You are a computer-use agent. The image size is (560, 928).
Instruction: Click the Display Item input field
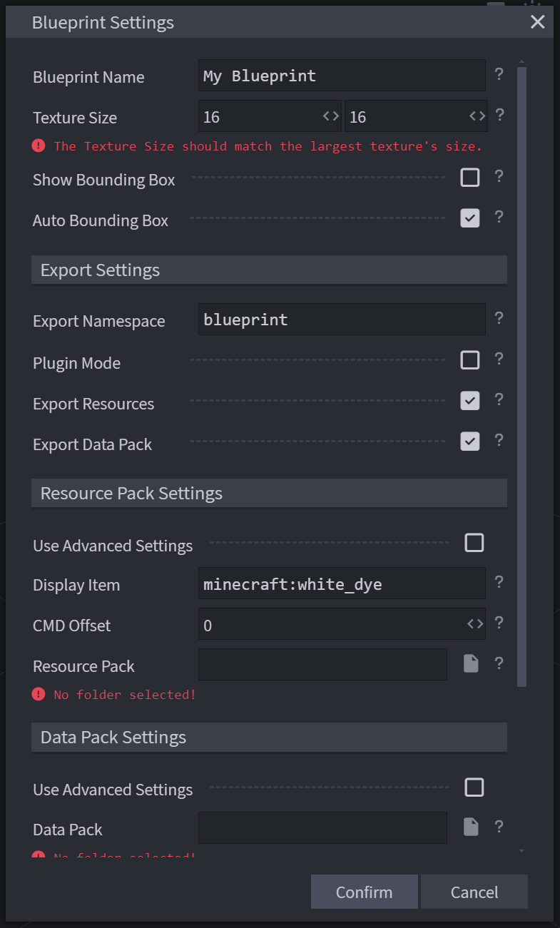[x=342, y=583]
